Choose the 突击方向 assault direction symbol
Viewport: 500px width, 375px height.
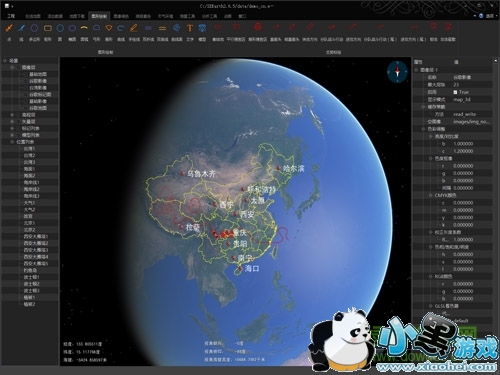coord(310,32)
